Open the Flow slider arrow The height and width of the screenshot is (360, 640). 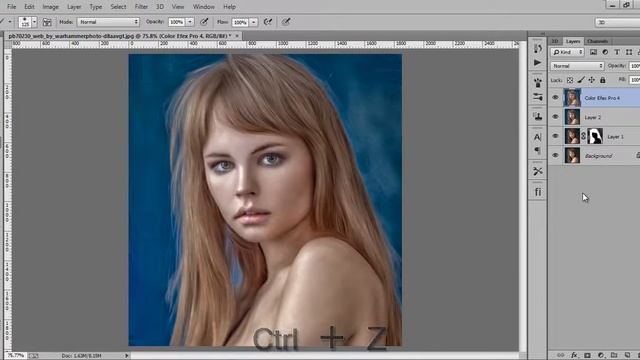253,22
